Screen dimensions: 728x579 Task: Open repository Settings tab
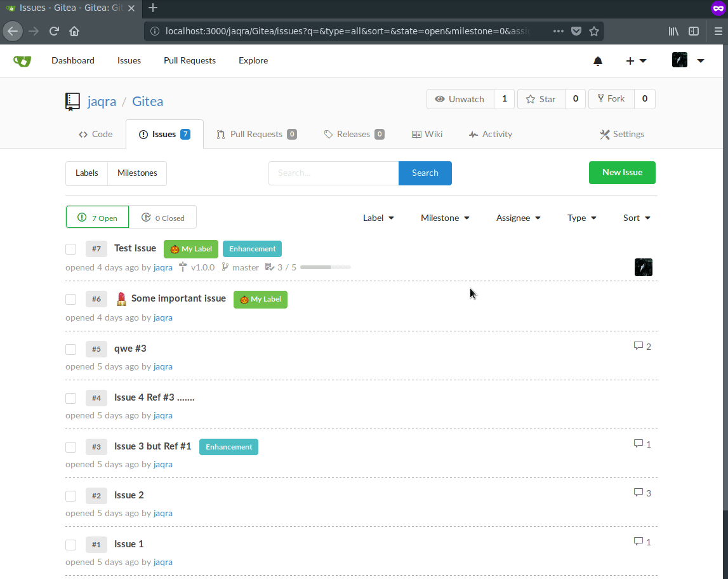pyautogui.click(x=621, y=134)
